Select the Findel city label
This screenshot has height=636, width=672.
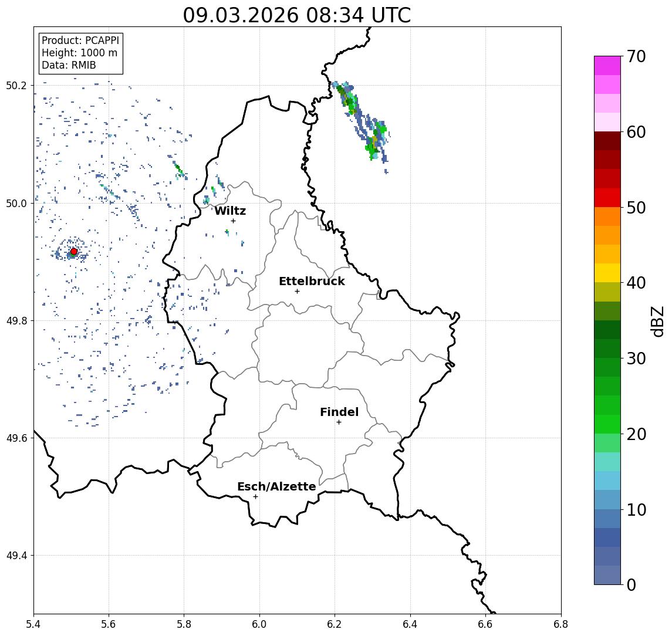339,412
